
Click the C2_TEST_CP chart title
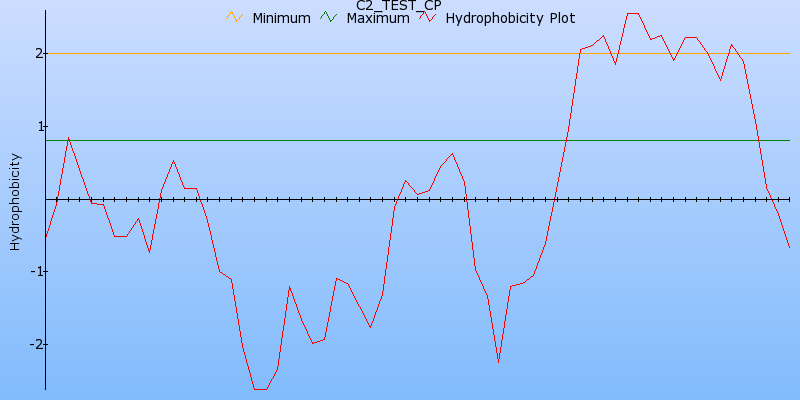click(x=399, y=6)
